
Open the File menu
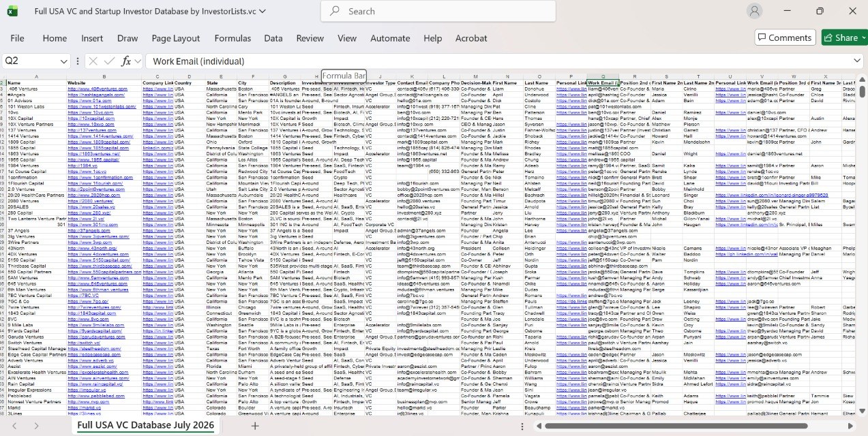(x=18, y=38)
